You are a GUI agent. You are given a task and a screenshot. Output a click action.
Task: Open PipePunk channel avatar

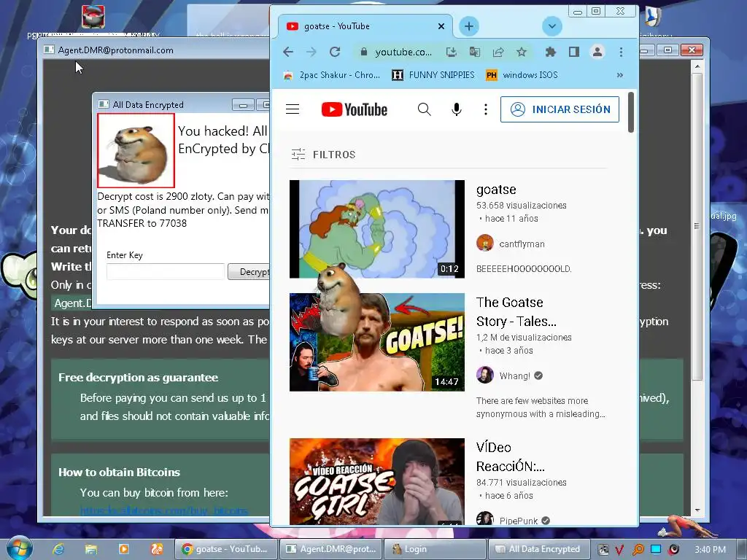tap(484, 518)
